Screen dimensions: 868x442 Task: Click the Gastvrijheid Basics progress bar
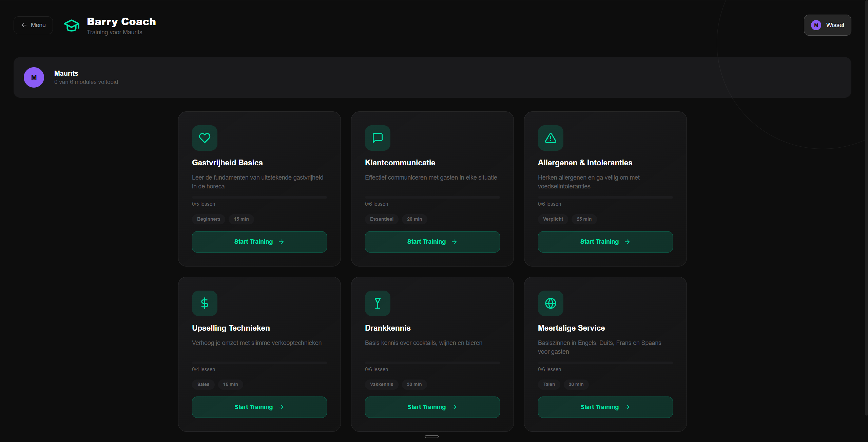pos(259,197)
